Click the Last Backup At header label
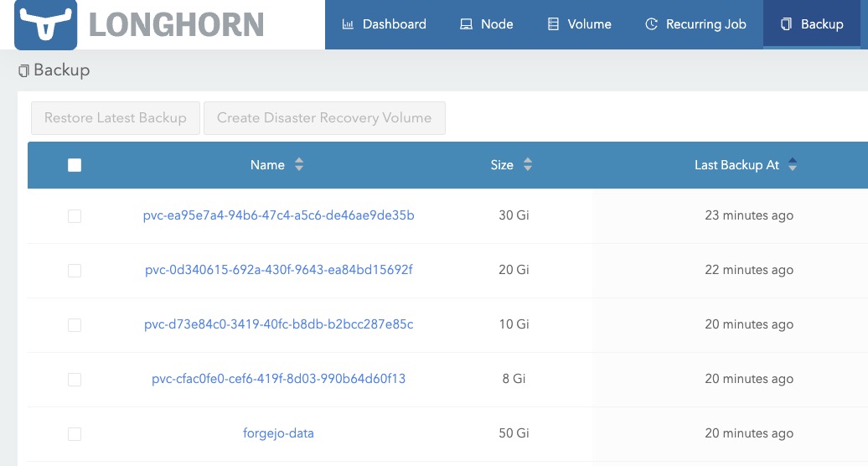Image resolution: width=868 pixels, height=466 pixels. pyautogui.click(x=736, y=165)
